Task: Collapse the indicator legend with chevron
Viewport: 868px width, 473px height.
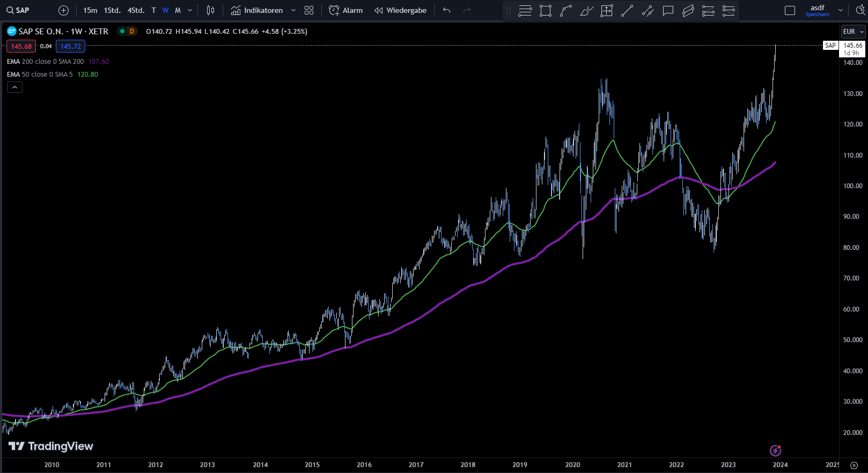Action: point(14,87)
